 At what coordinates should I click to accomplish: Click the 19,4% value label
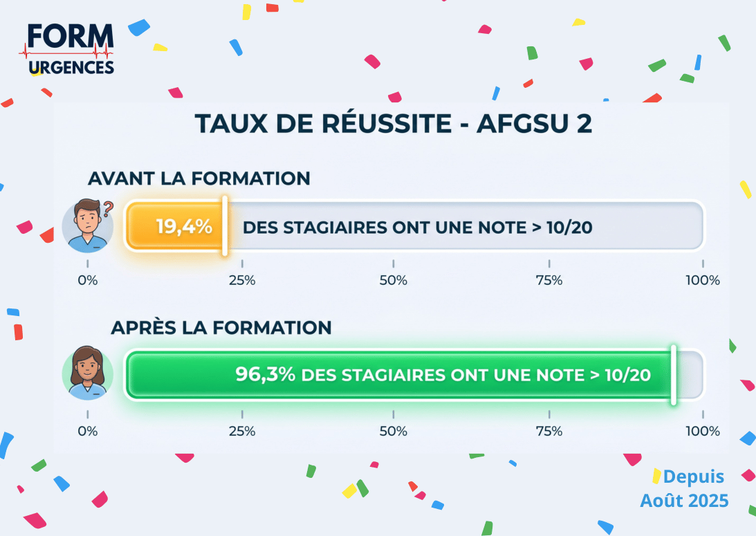184,227
